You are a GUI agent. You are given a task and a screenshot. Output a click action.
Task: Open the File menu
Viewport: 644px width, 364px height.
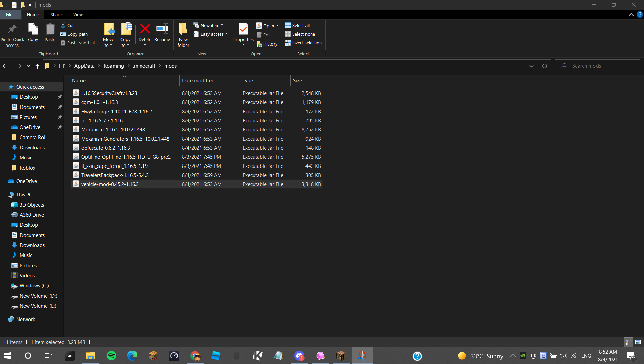coord(9,14)
